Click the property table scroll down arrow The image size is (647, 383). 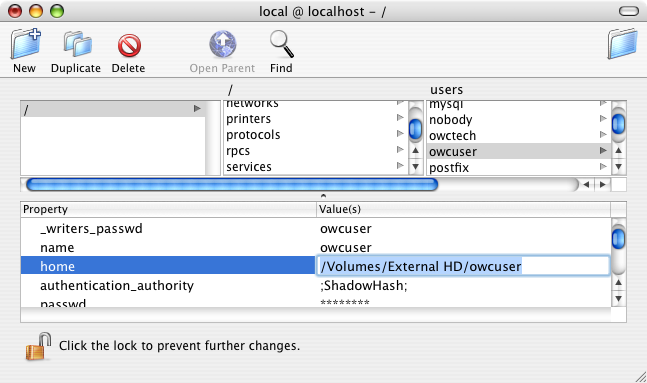(618, 299)
